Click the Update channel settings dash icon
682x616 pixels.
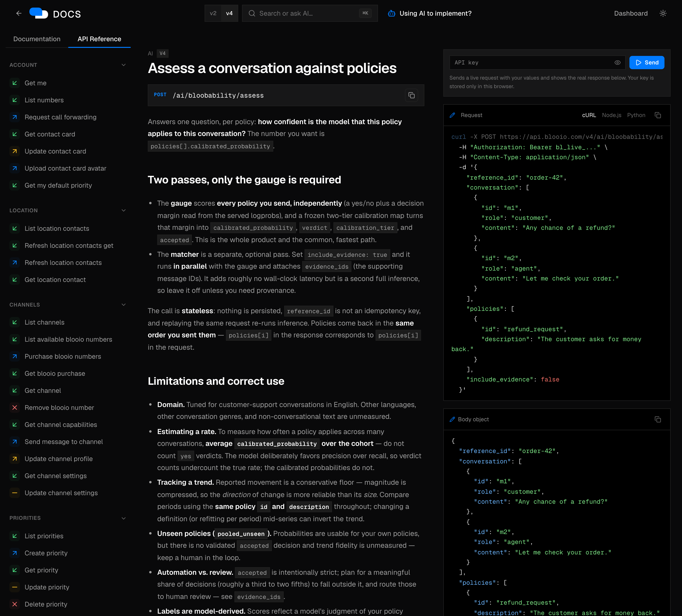click(14, 493)
